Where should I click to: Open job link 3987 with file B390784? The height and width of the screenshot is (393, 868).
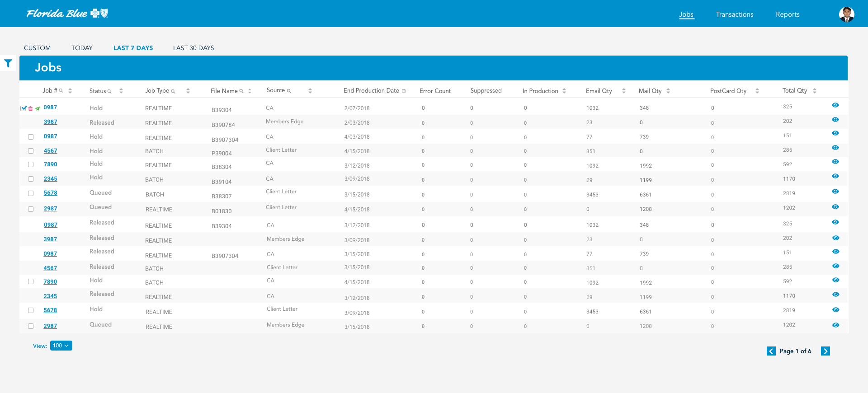pyautogui.click(x=51, y=122)
